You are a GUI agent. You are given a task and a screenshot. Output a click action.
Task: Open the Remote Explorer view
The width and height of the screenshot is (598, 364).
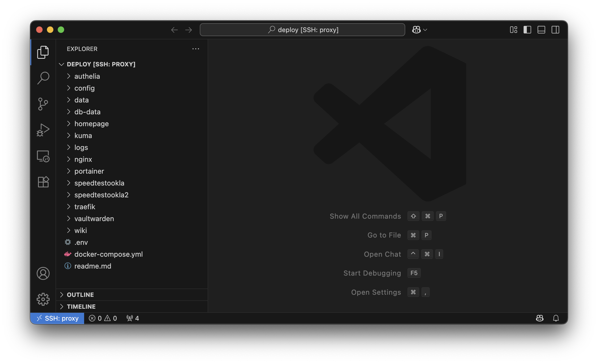pos(43,156)
